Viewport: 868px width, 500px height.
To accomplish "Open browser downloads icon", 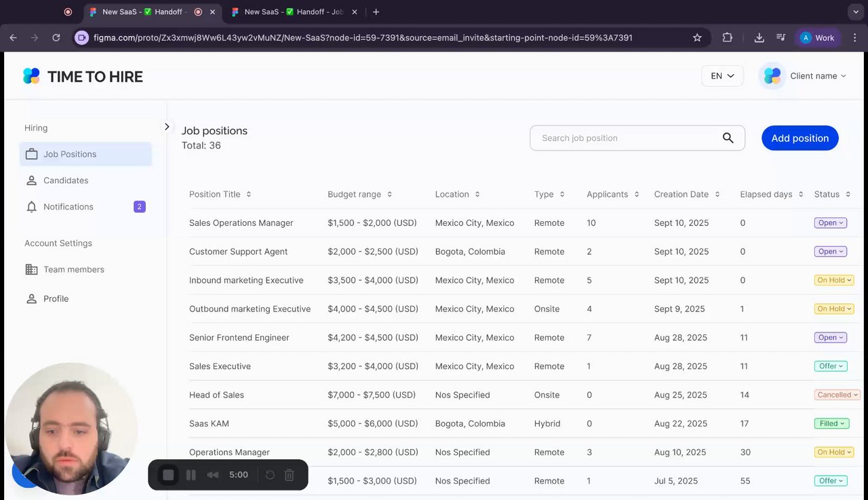I will pyautogui.click(x=759, y=38).
